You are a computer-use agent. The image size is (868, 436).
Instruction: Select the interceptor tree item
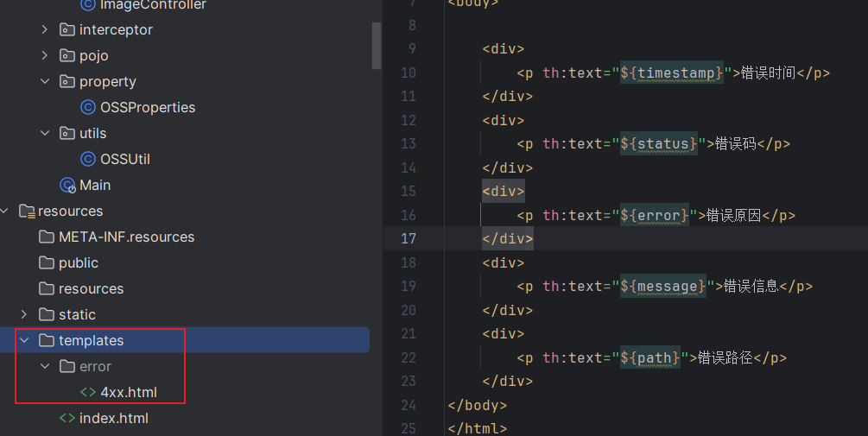pyautogui.click(x=116, y=29)
